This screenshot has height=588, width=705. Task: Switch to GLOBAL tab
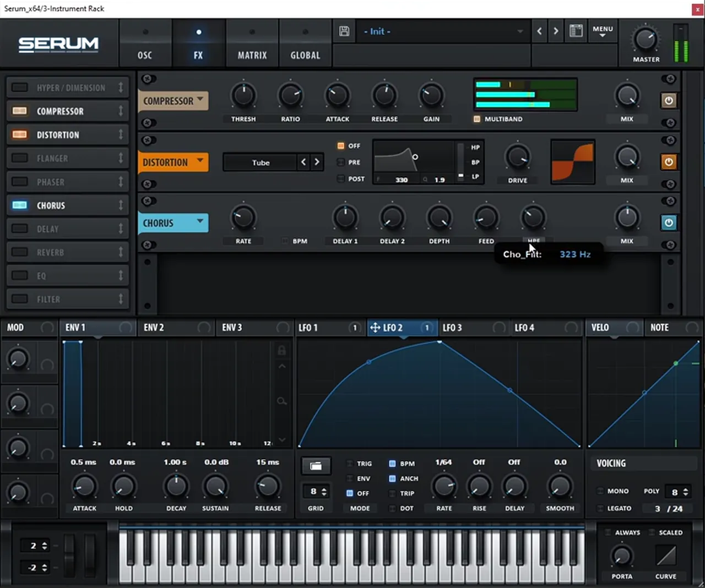click(305, 43)
